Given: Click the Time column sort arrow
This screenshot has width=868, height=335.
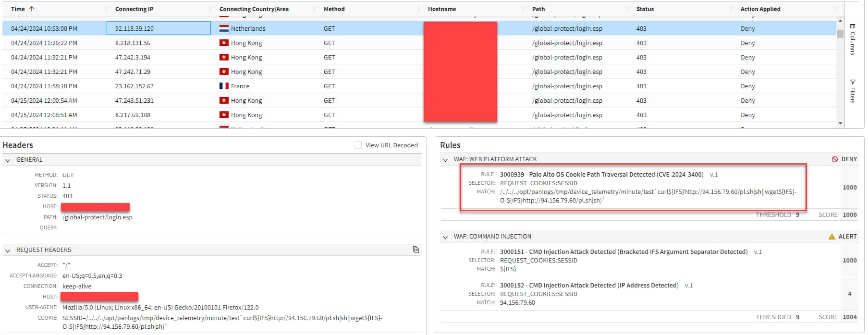Looking at the screenshot, I should pos(32,9).
